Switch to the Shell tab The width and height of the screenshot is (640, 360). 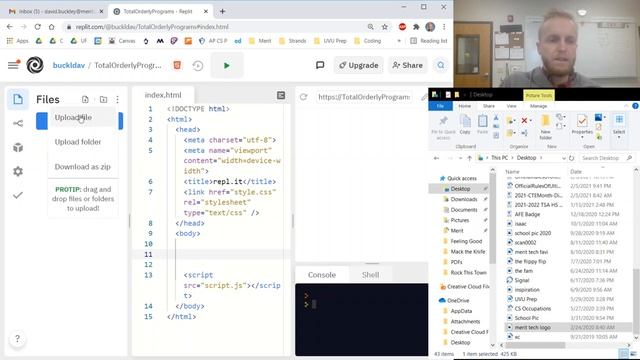coord(370,275)
